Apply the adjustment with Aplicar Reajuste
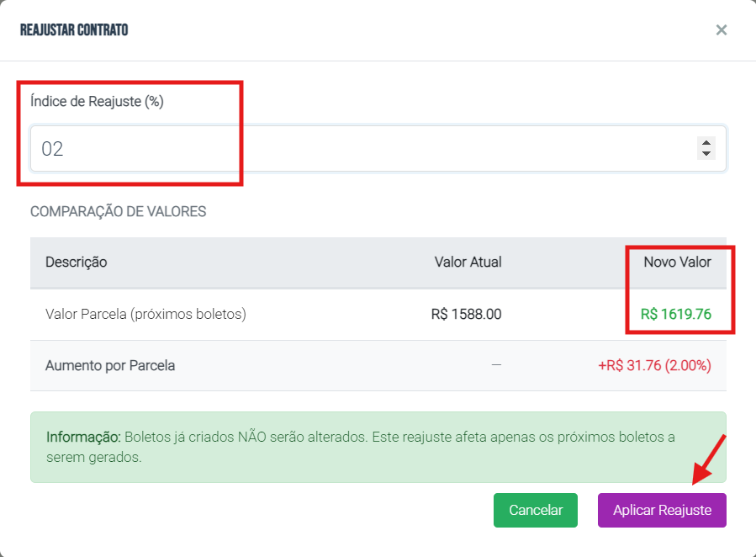 (x=662, y=510)
